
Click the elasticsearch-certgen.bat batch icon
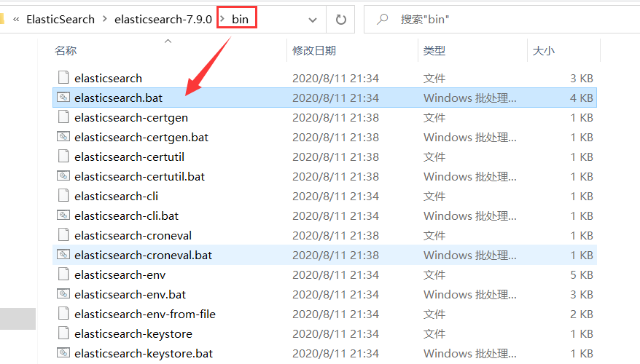tap(63, 137)
